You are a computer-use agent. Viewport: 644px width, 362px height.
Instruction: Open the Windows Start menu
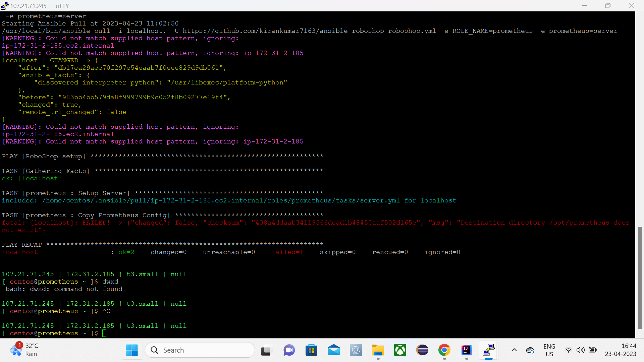[132, 350]
